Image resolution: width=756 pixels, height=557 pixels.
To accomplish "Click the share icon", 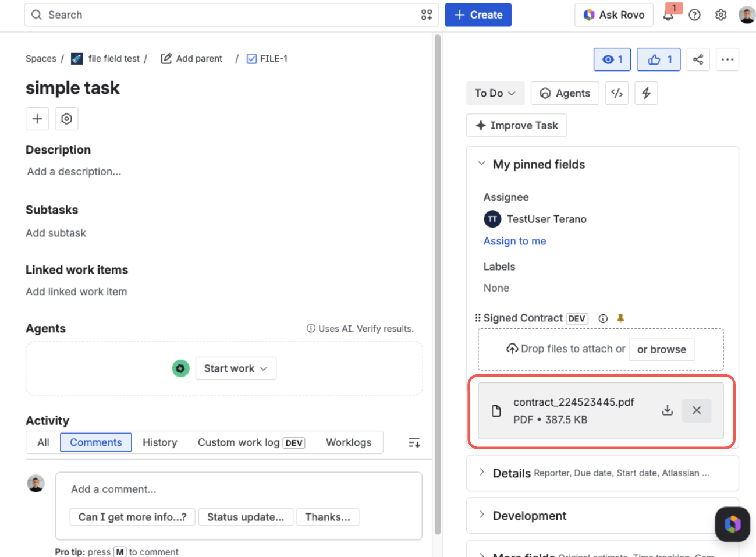I will pyautogui.click(x=698, y=59).
